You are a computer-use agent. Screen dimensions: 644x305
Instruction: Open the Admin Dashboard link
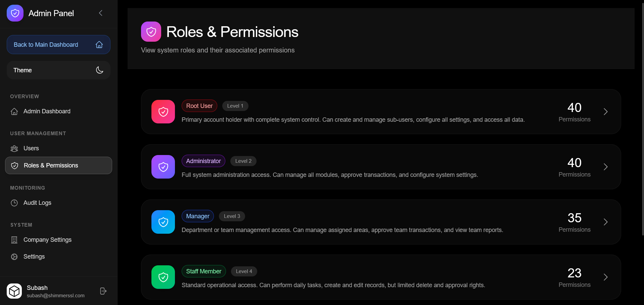click(47, 111)
